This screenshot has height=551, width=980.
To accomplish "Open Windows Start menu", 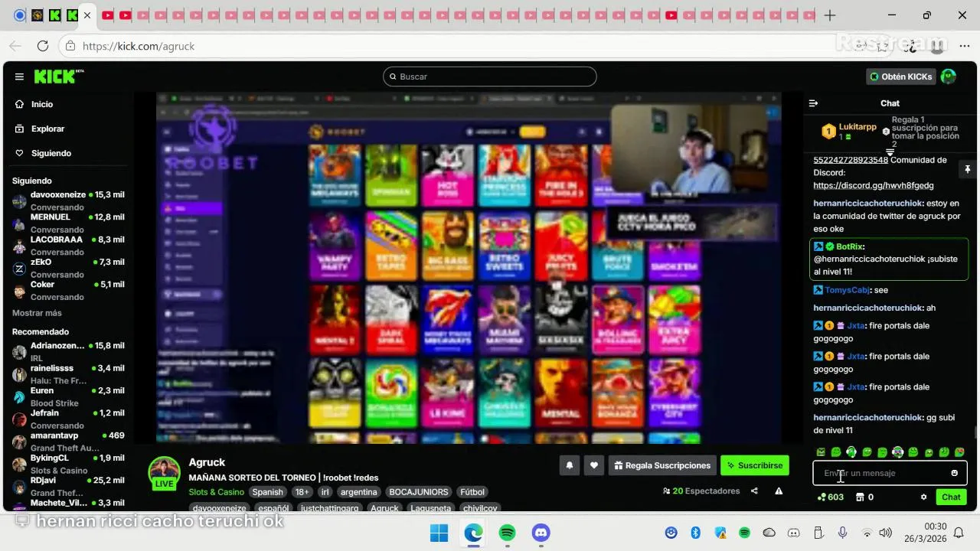I will (x=439, y=533).
